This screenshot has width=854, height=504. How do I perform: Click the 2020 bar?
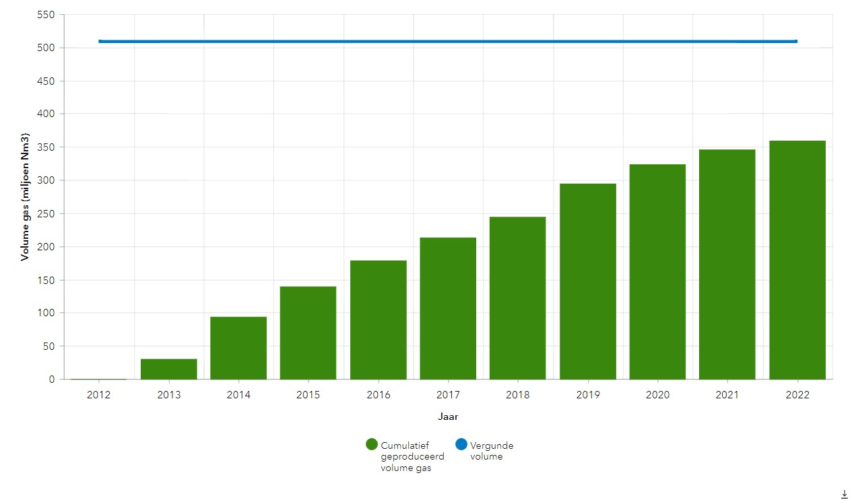click(x=657, y=271)
